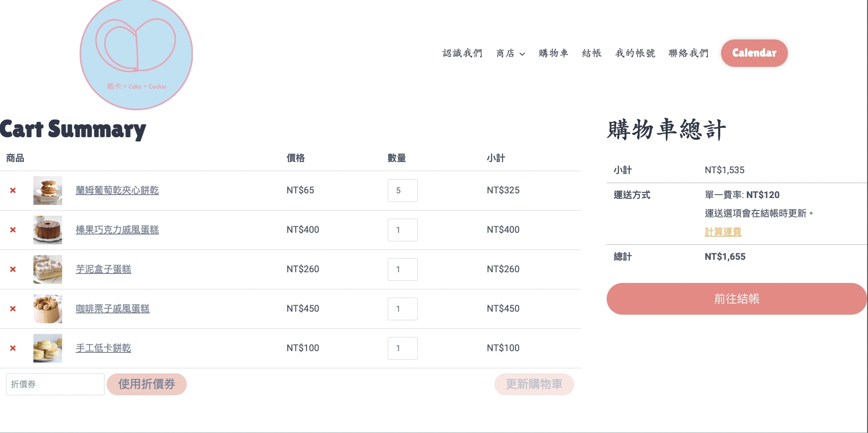Remove 榛果巧克力戚風蛋糕 with its red X
This screenshot has width=868, height=433.
tap(13, 230)
